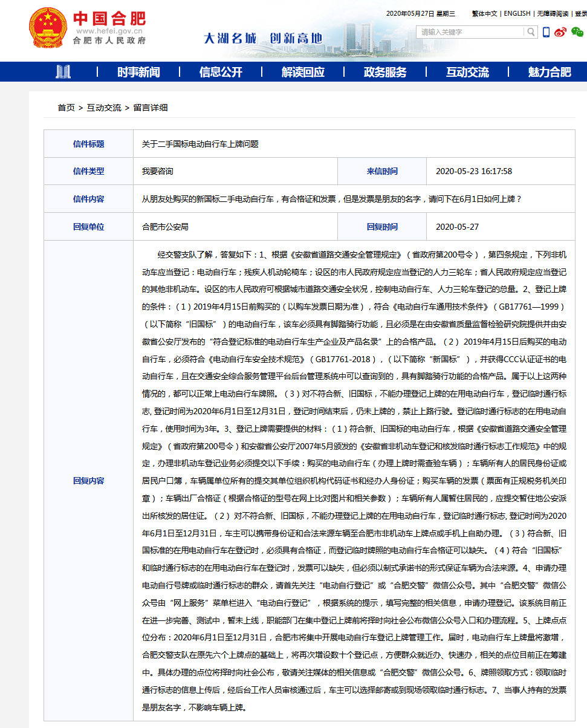Open the 解读回应 navigation tab

tap(303, 72)
